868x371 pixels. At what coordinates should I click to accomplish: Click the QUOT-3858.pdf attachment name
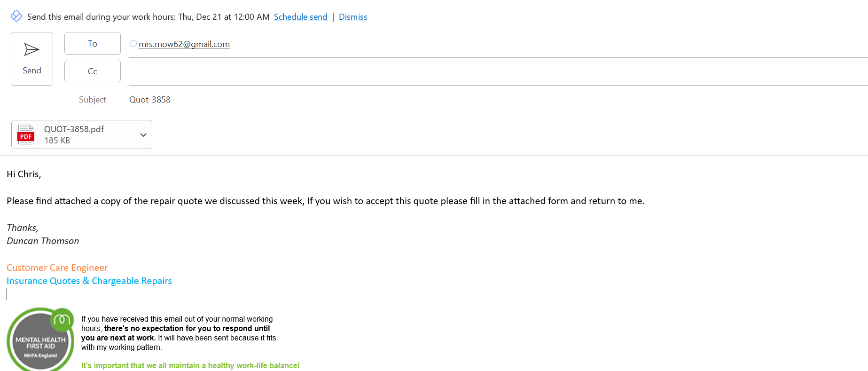click(x=74, y=129)
